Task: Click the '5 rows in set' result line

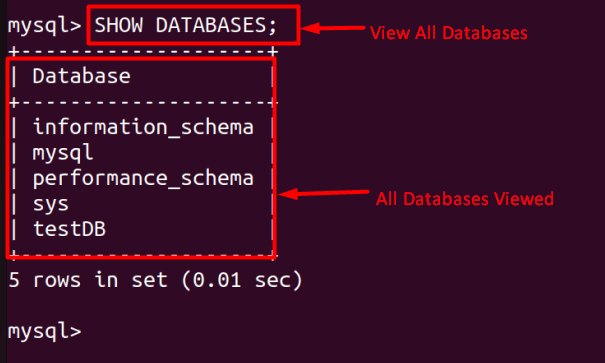Action: (155, 280)
